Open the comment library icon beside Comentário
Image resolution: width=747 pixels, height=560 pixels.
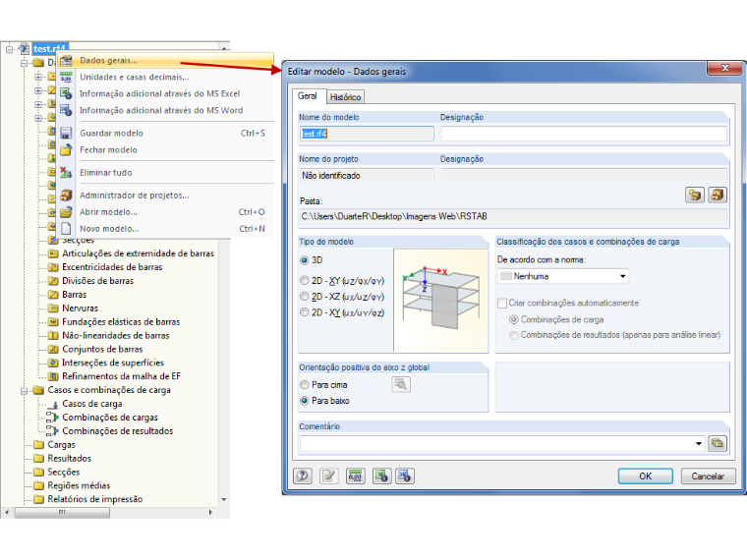pos(718,443)
